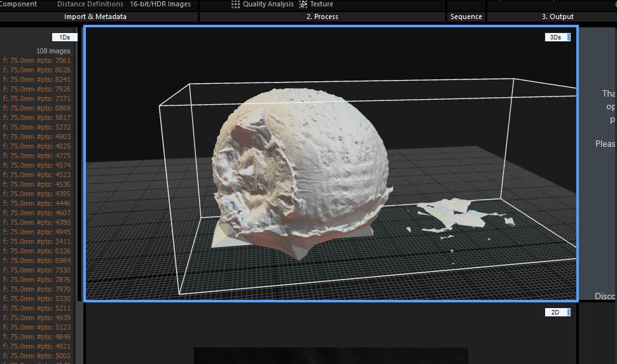Select image row with #pts: 6984

pos(37,260)
